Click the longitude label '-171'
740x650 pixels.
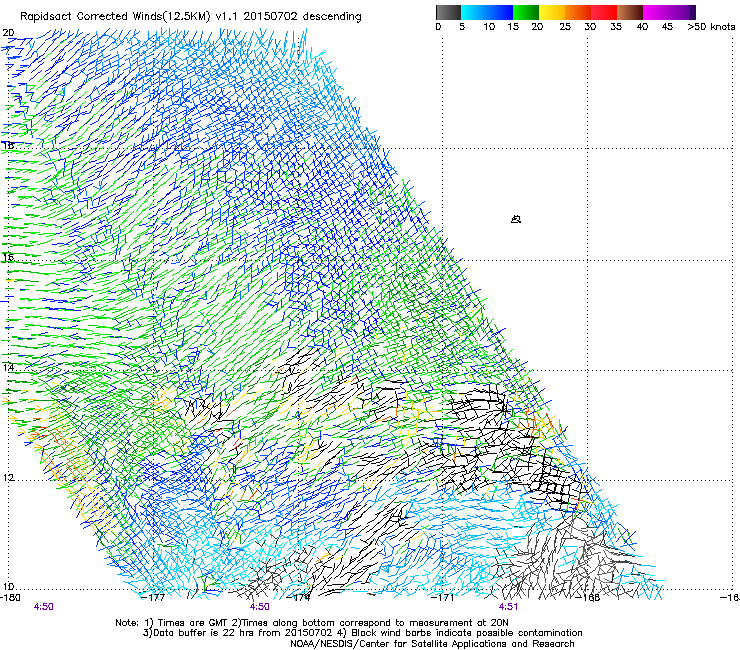[443, 597]
